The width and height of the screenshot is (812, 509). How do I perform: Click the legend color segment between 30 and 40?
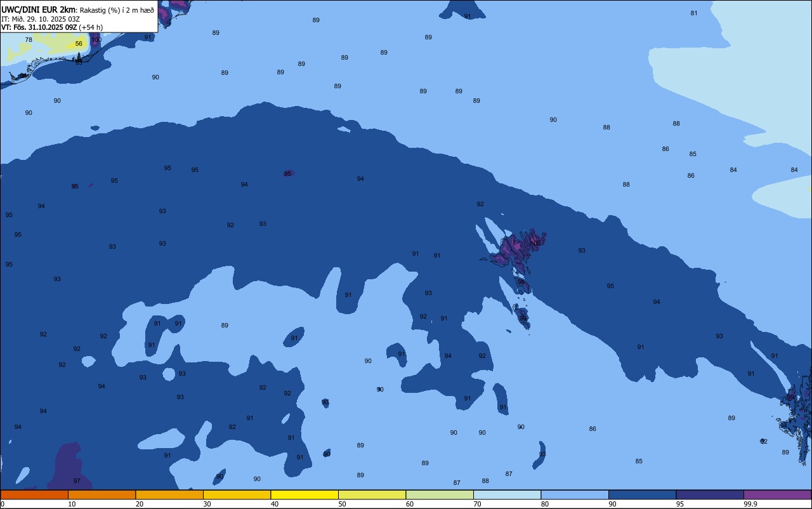237,494
